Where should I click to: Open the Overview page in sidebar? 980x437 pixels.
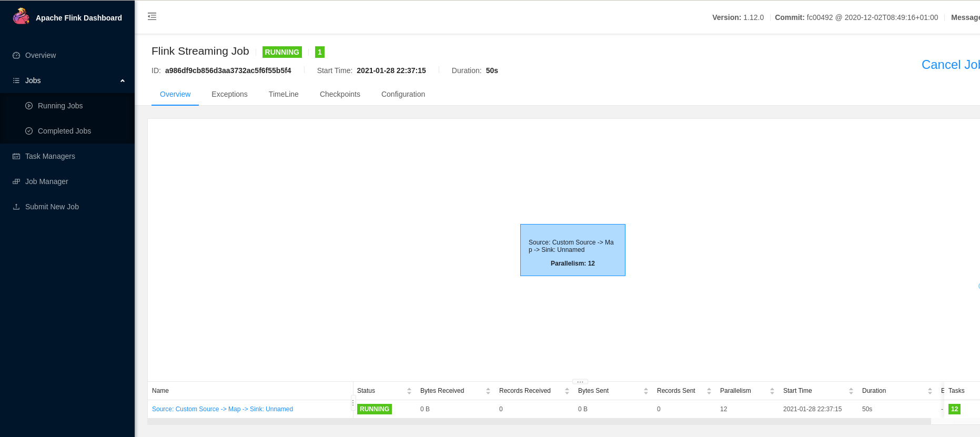(67, 55)
